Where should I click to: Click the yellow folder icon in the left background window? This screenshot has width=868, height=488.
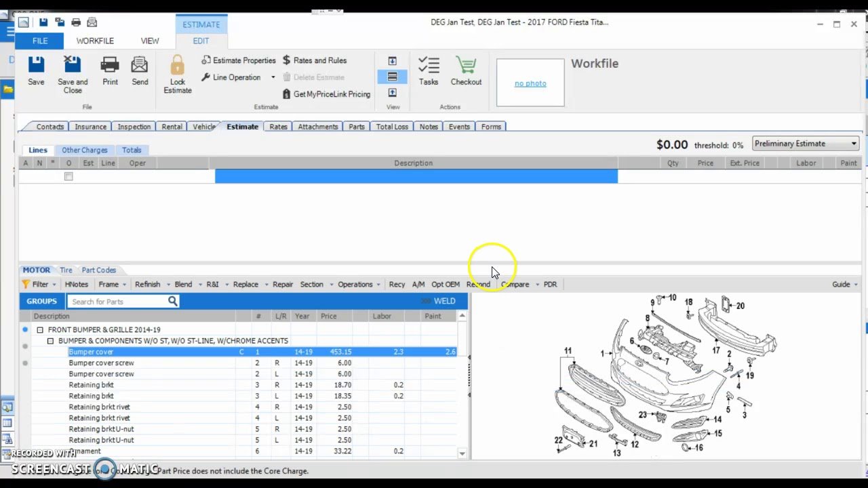(x=7, y=89)
